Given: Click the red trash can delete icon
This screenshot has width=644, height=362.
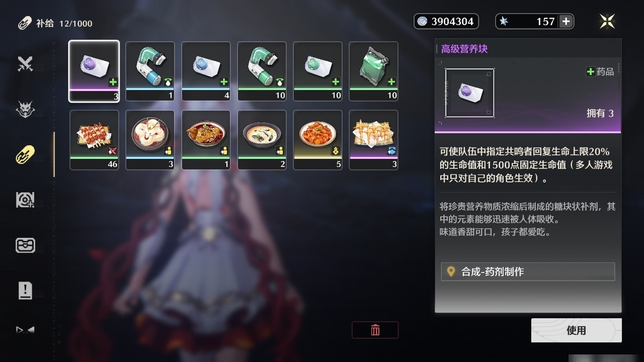Looking at the screenshot, I should [x=375, y=330].
